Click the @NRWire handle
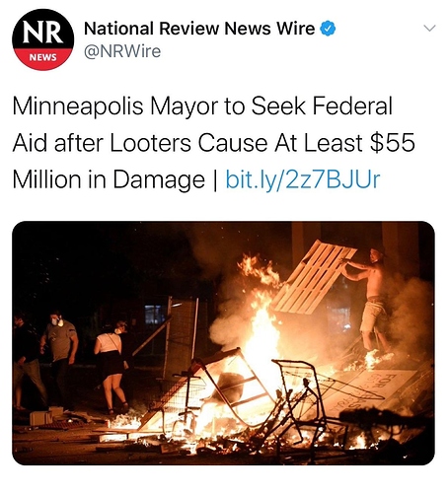448x493 pixels. [122, 51]
